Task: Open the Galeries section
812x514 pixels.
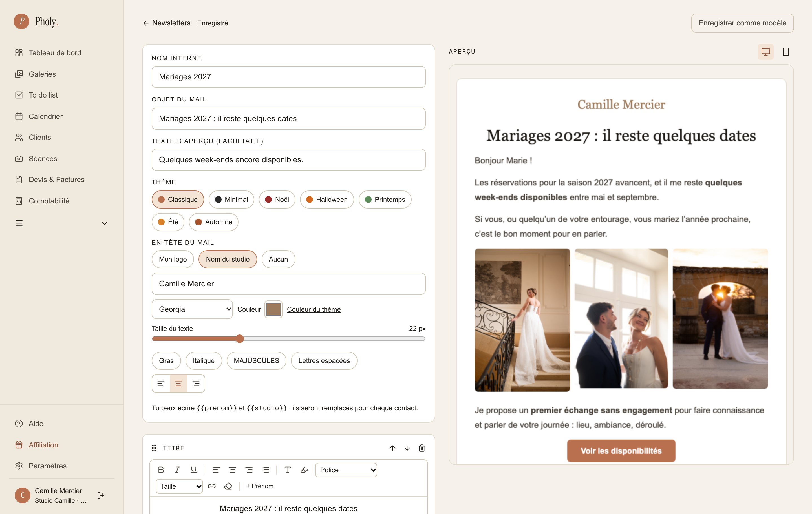Action: click(36, 74)
